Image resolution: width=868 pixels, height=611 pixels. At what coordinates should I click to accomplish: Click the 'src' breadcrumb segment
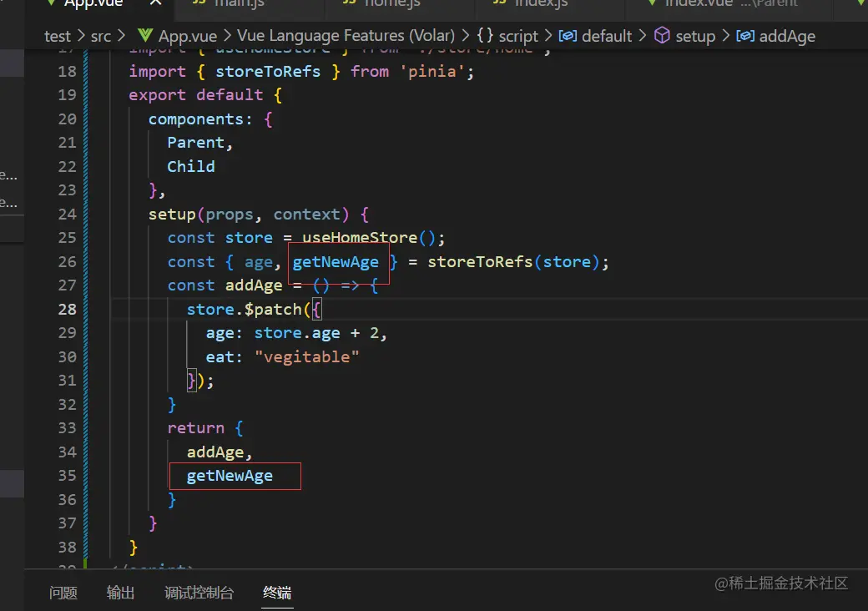[x=101, y=37]
